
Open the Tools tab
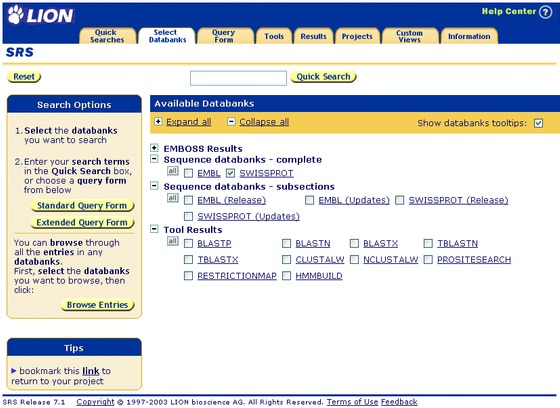(x=274, y=36)
